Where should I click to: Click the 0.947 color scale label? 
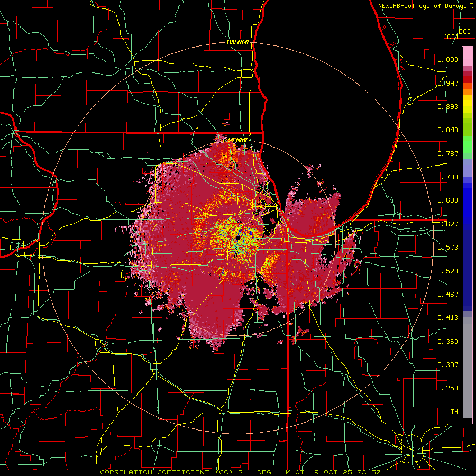coord(448,83)
